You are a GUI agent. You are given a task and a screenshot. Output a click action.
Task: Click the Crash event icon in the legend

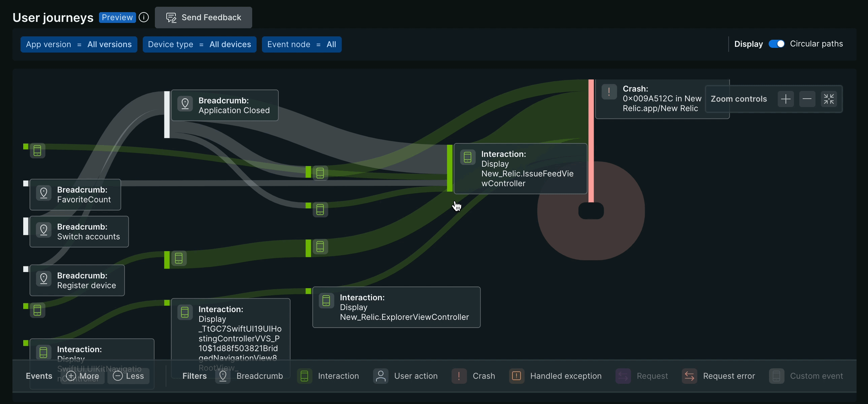[x=459, y=376]
